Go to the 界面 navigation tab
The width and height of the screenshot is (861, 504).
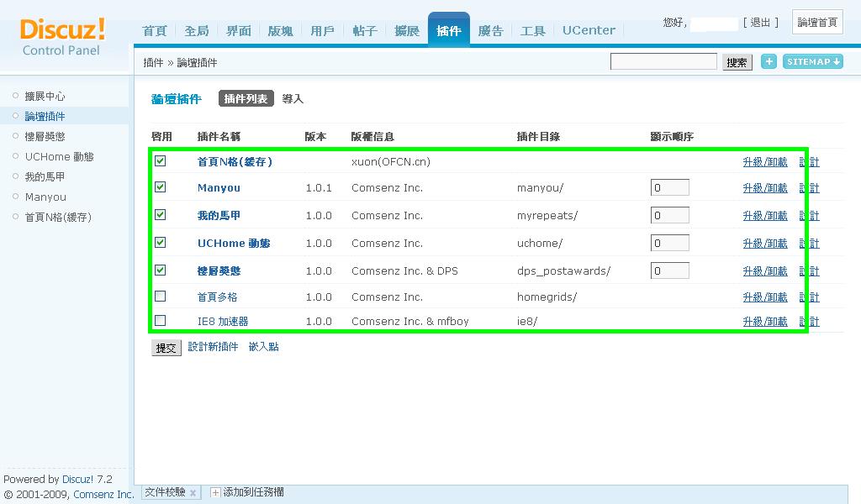pyautogui.click(x=239, y=31)
